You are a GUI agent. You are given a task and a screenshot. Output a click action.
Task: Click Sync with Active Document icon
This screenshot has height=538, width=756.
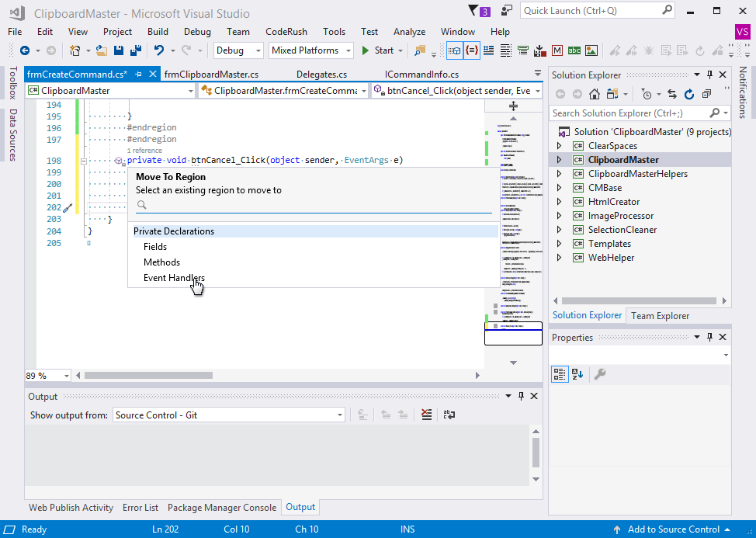672,94
